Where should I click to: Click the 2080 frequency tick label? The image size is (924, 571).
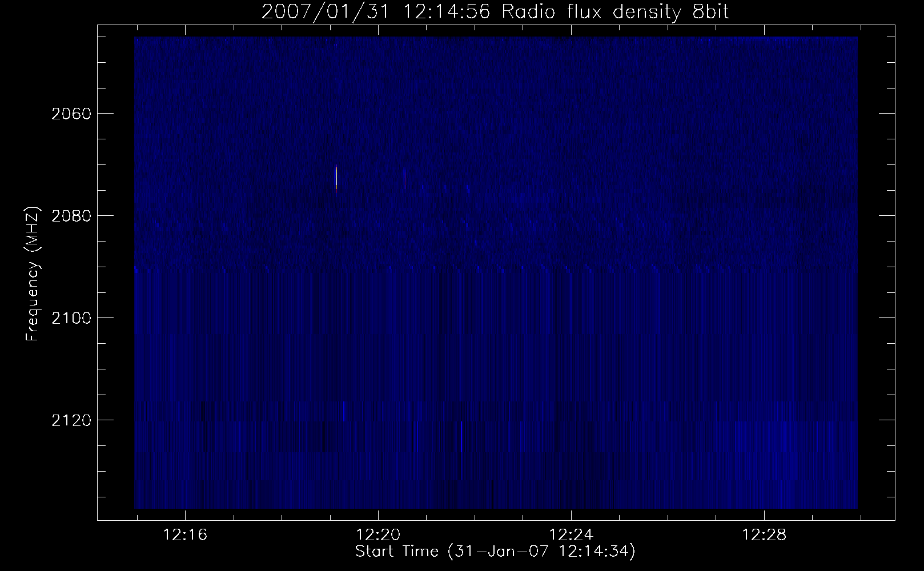click(x=71, y=216)
